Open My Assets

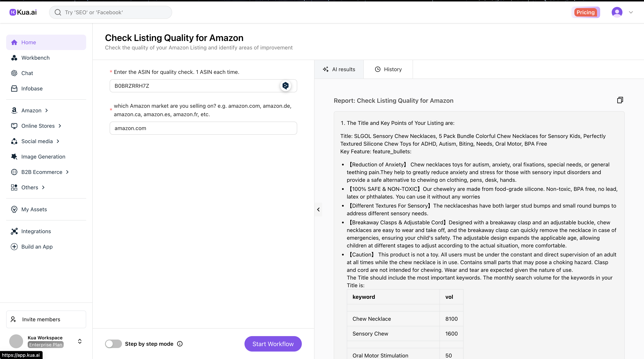coord(34,209)
